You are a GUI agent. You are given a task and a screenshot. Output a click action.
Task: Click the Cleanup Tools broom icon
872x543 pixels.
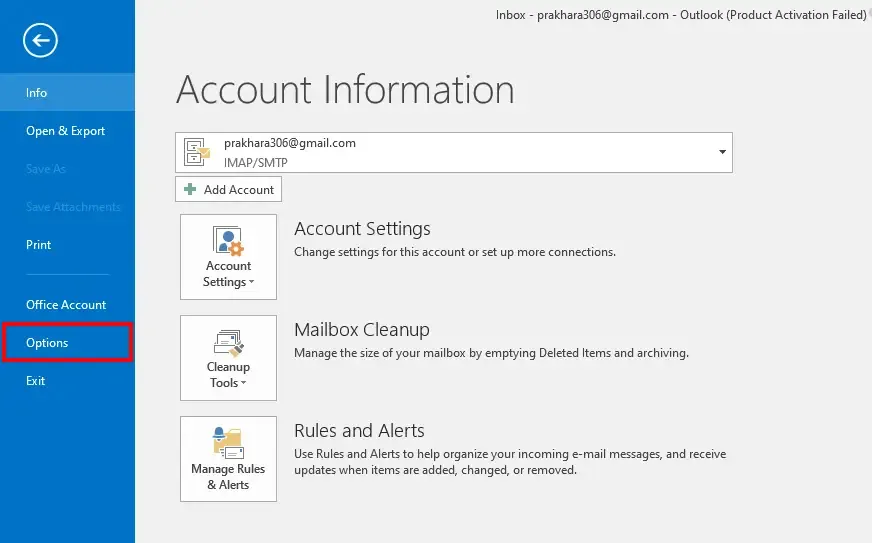(229, 343)
